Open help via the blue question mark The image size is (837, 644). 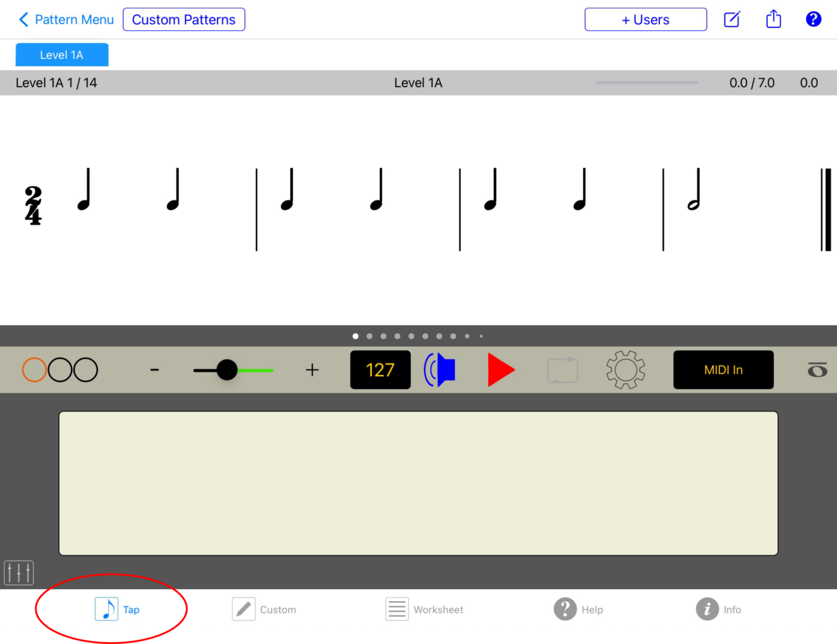tap(813, 18)
